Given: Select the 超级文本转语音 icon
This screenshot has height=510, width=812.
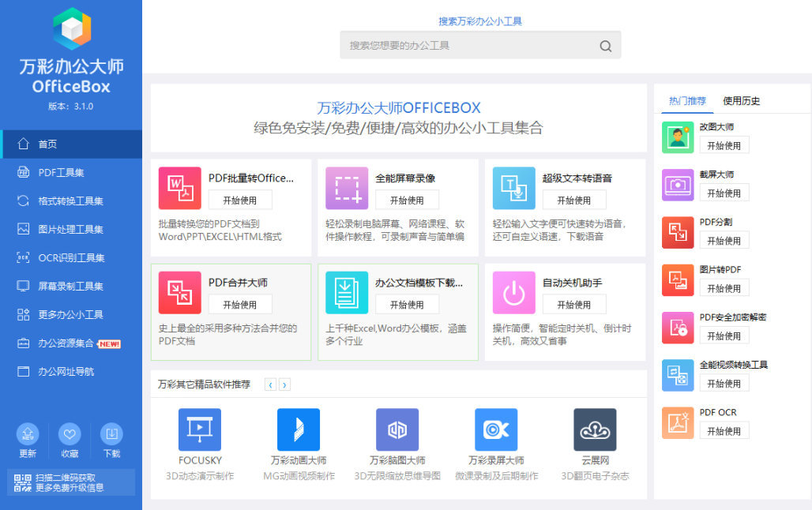Looking at the screenshot, I should point(513,188).
